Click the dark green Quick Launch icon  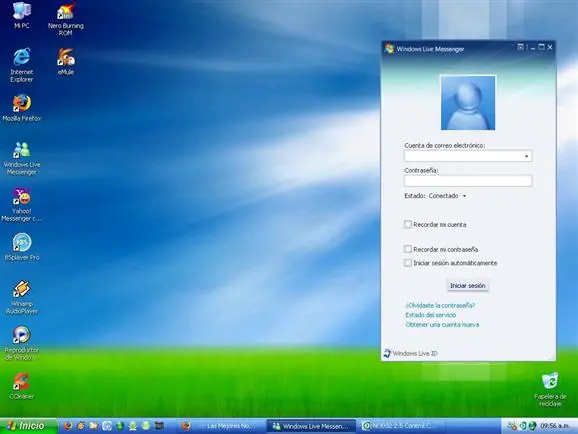pyautogui.click(x=120, y=426)
